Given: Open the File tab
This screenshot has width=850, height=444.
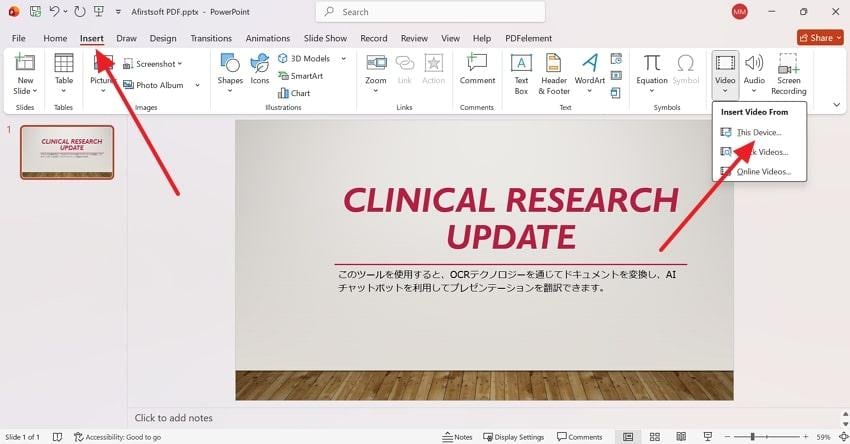Looking at the screenshot, I should click(18, 38).
